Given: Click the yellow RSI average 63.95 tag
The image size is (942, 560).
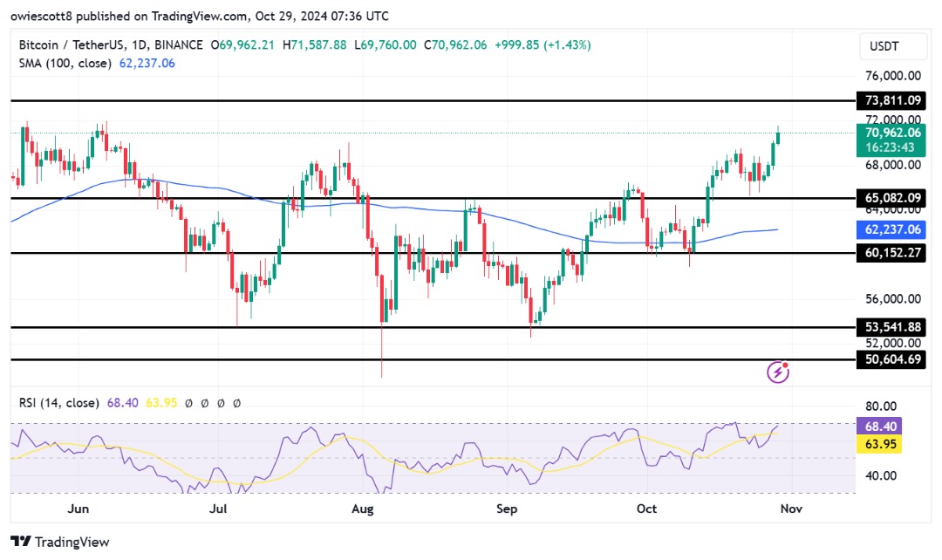Looking at the screenshot, I should (x=879, y=444).
